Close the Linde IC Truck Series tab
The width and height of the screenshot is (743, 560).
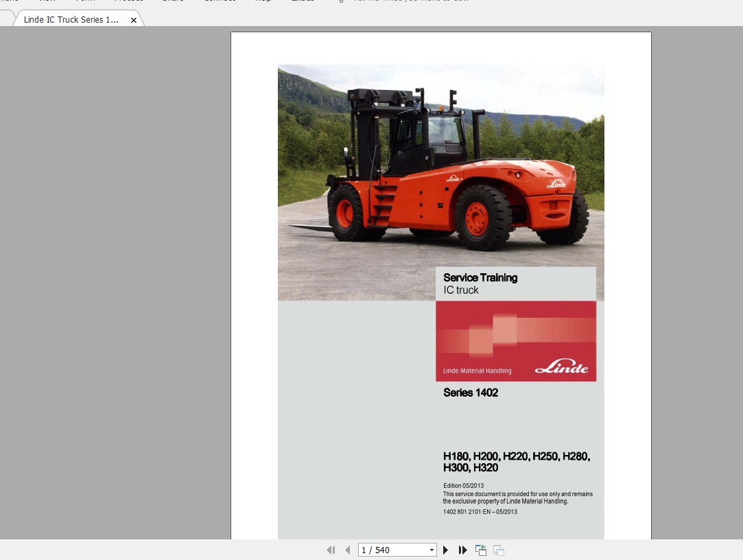133,20
